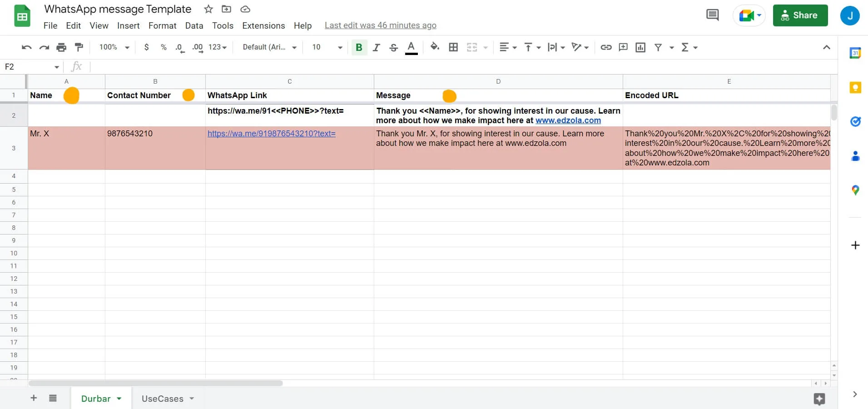Open the zoom 100% dropdown
868x409 pixels.
114,47
